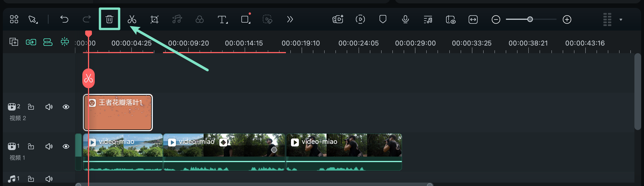This screenshot has height=186, width=644.
Task: Click the timeline zoom slider handle
Action: 530,19
